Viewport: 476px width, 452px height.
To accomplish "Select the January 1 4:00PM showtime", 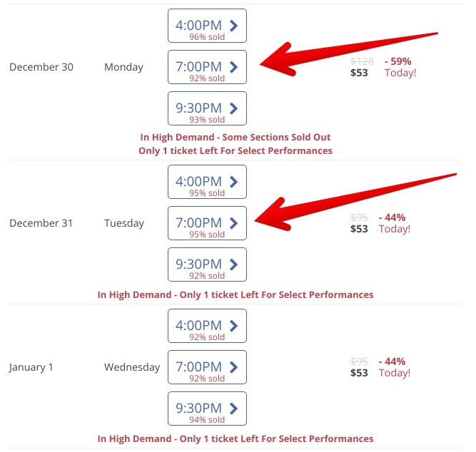I will [x=207, y=326].
